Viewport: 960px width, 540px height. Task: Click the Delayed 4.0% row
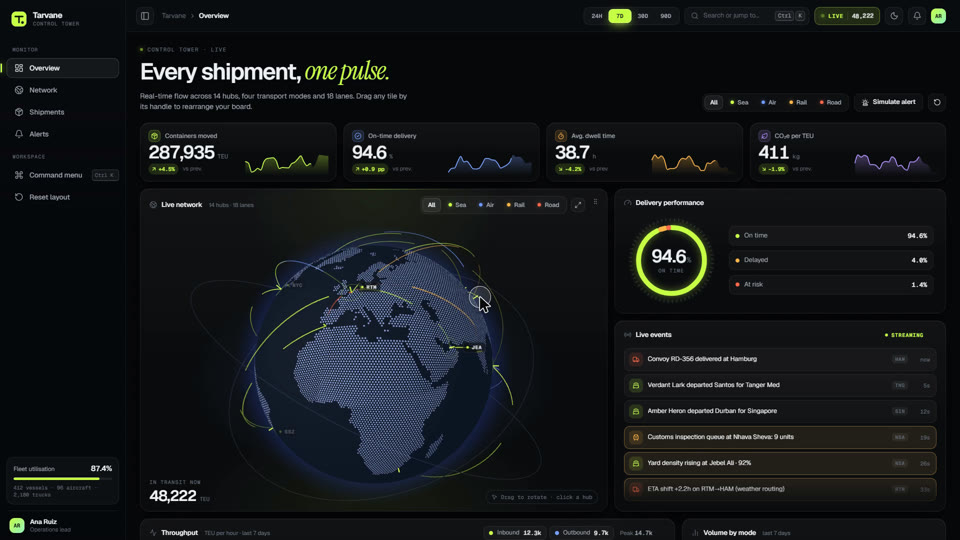coord(831,260)
